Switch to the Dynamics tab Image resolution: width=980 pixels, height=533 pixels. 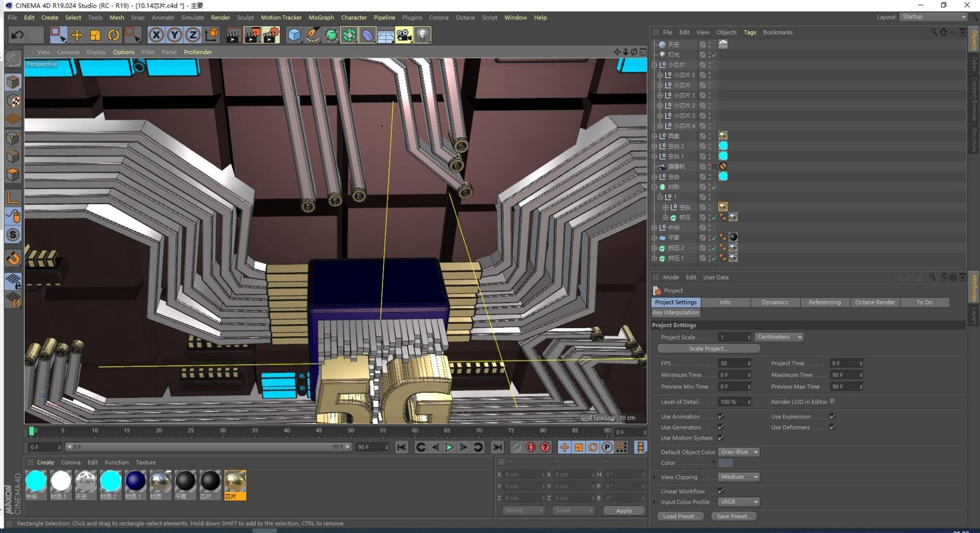tap(774, 302)
